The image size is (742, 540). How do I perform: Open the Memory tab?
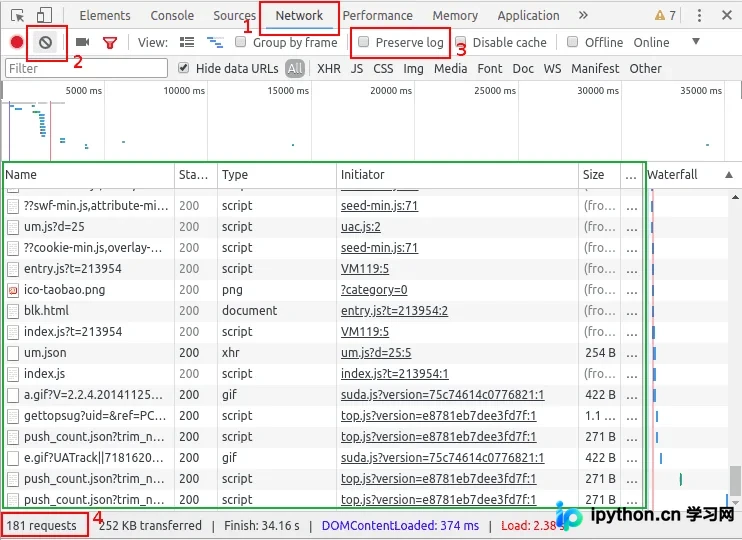click(x=455, y=16)
